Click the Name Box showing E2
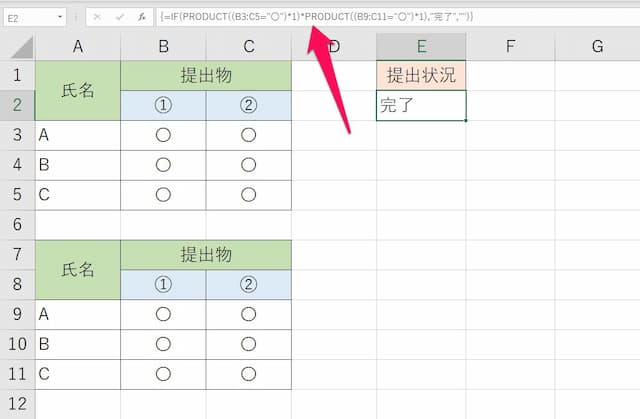 28,17
